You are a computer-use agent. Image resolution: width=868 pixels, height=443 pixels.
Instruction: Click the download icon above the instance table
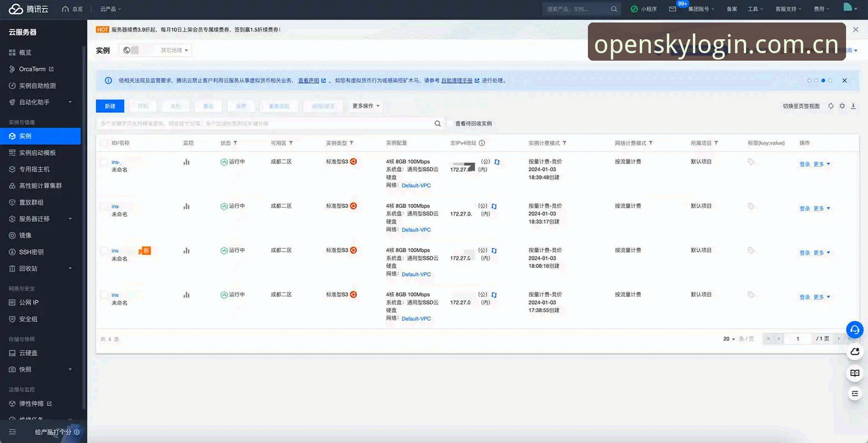point(853,106)
